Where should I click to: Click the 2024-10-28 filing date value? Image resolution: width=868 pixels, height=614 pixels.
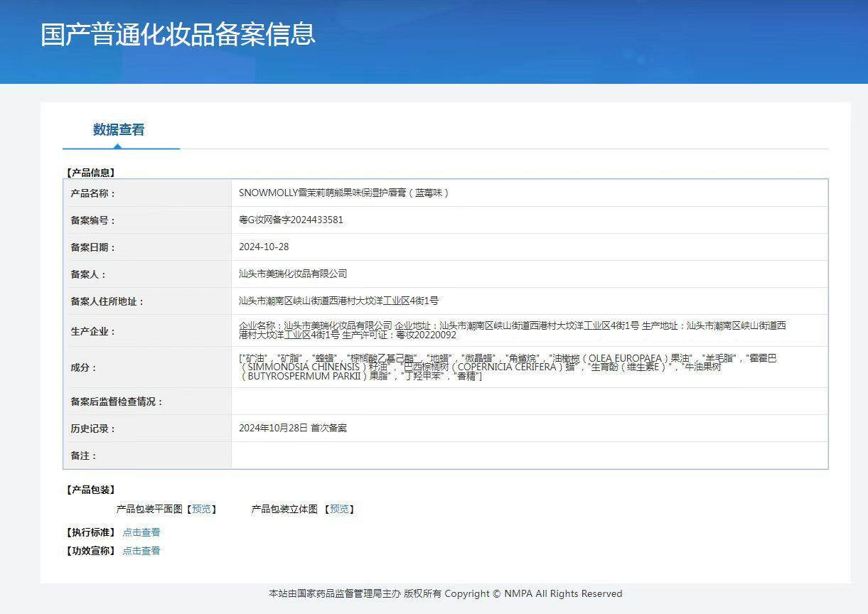pos(264,247)
